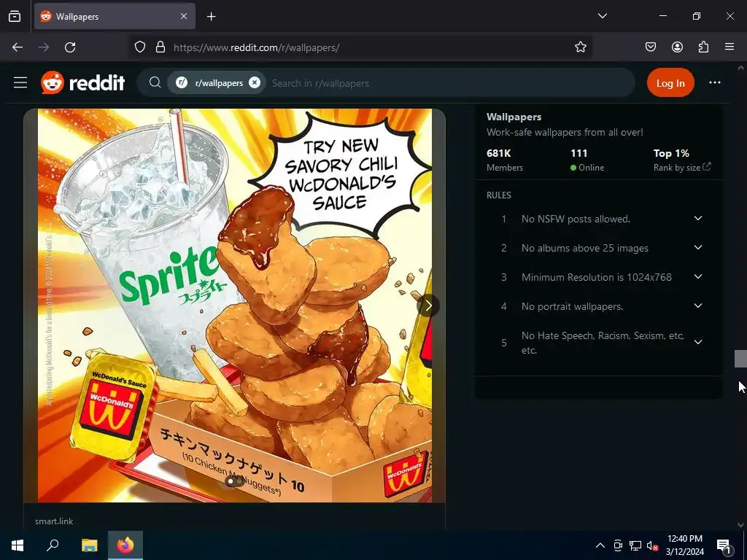View site security via the padlock icon

[160, 47]
